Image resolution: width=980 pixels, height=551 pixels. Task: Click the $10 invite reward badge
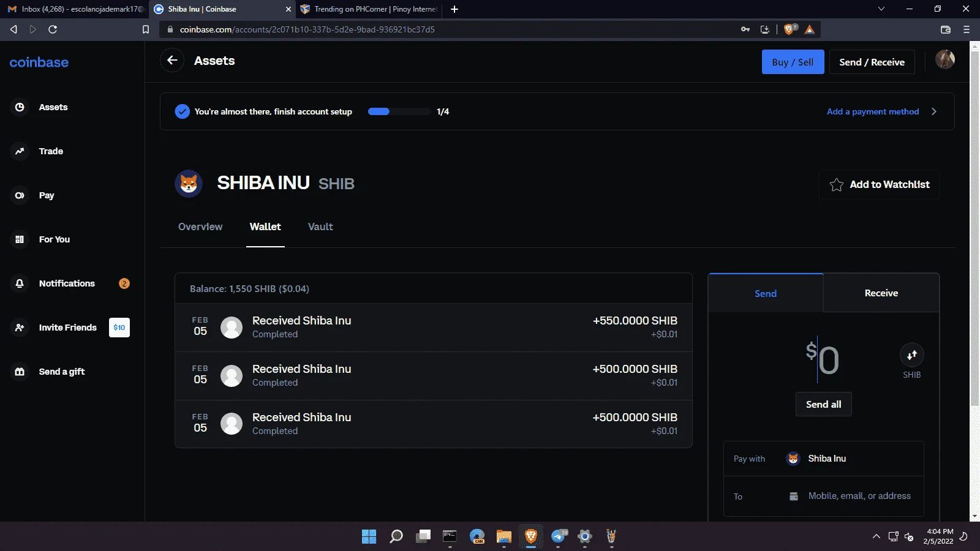[119, 328]
